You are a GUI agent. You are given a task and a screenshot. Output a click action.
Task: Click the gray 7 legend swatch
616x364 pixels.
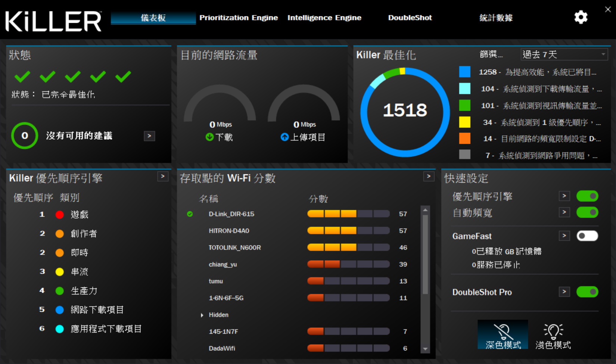[x=465, y=154]
